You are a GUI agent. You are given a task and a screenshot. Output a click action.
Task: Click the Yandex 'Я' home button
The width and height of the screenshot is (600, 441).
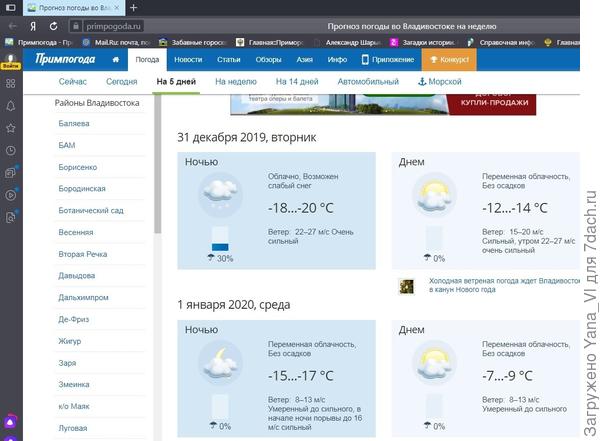click(33, 25)
